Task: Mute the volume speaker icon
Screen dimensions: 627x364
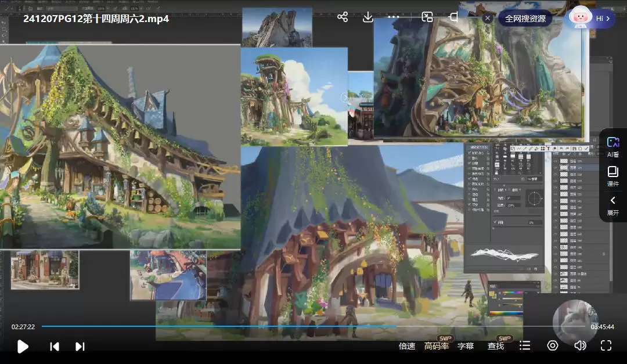Action: [x=579, y=346]
